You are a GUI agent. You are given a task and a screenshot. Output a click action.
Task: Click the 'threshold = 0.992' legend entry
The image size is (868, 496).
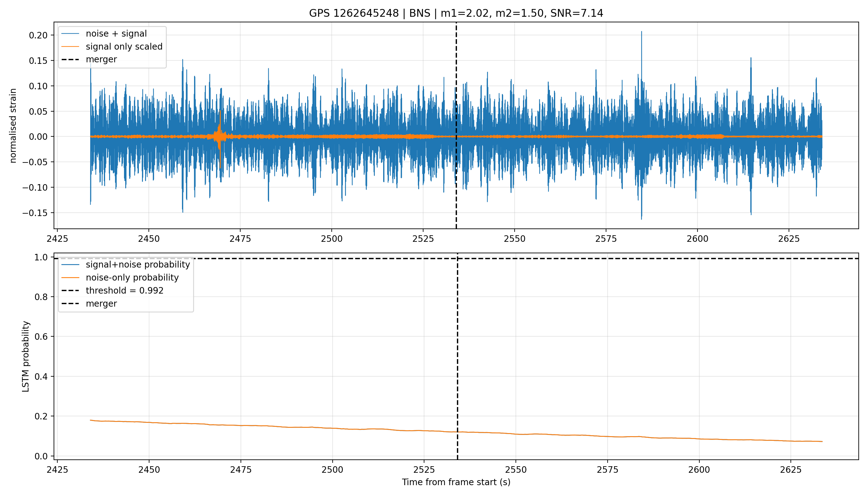click(x=125, y=290)
